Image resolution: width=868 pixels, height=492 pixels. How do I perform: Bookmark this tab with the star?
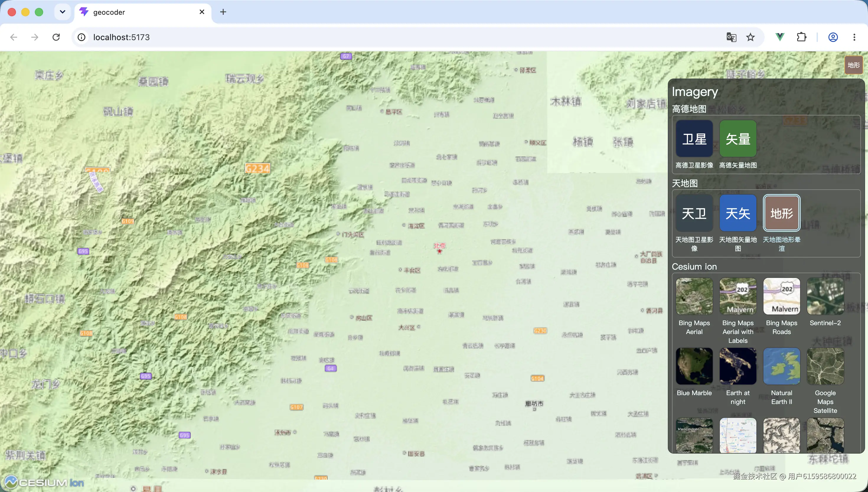tap(750, 37)
